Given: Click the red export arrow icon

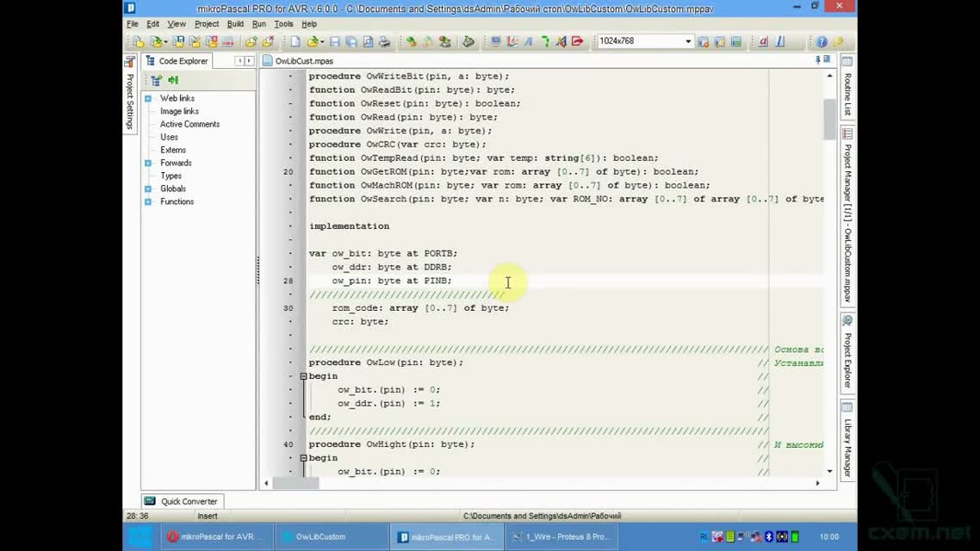Looking at the screenshot, I should 578,42.
